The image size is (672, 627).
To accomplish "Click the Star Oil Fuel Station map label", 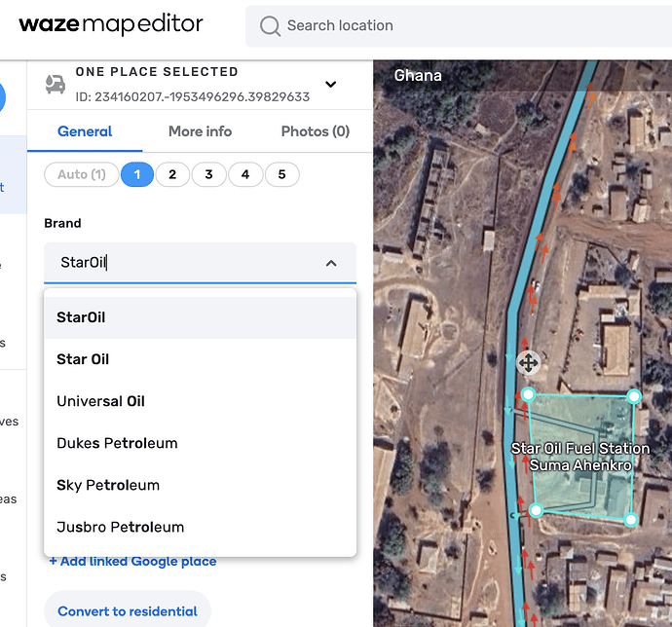I will tap(580, 457).
